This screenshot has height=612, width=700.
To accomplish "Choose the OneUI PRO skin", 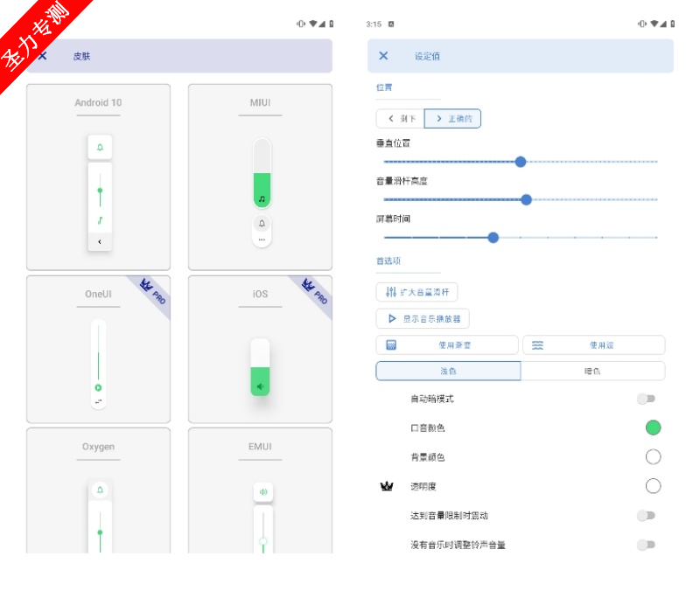I will click(98, 349).
